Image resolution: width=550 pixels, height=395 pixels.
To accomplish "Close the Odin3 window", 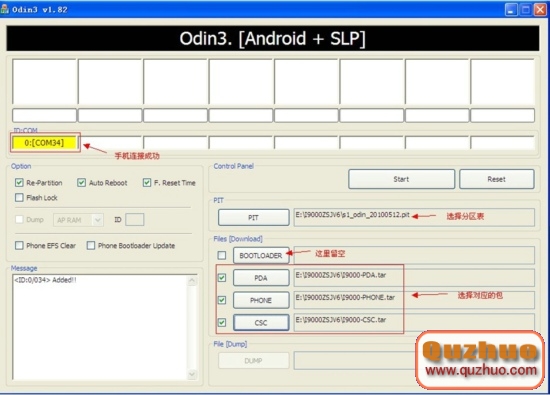I will 540,9.
